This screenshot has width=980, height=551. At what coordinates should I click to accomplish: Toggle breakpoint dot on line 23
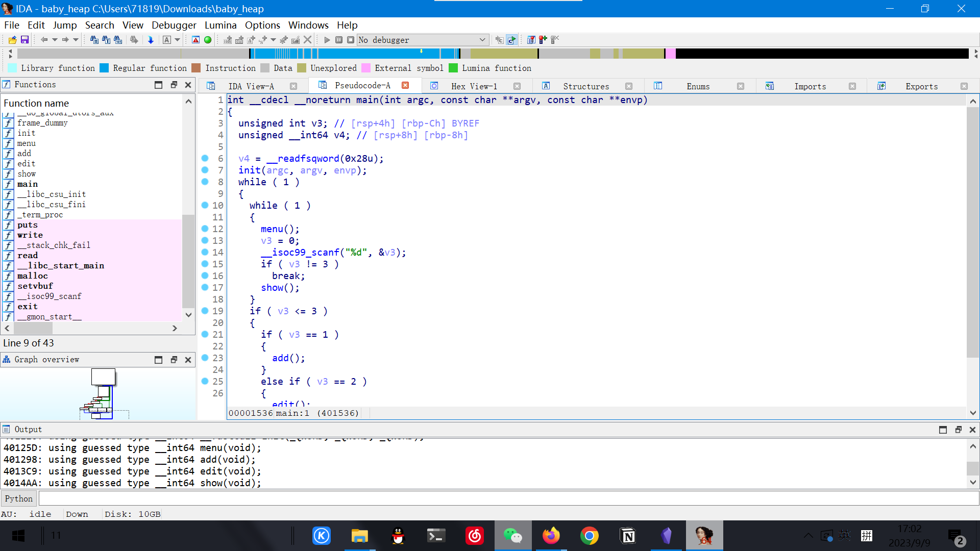coord(205,358)
